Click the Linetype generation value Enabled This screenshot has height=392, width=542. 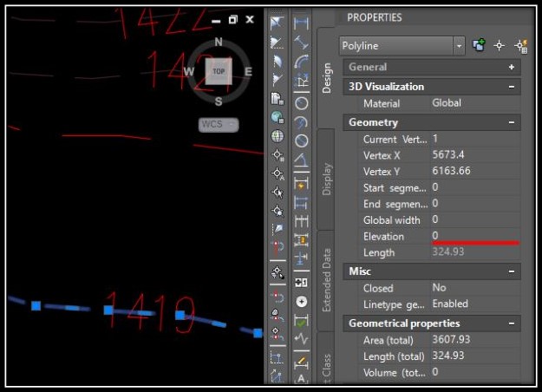(475, 304)
